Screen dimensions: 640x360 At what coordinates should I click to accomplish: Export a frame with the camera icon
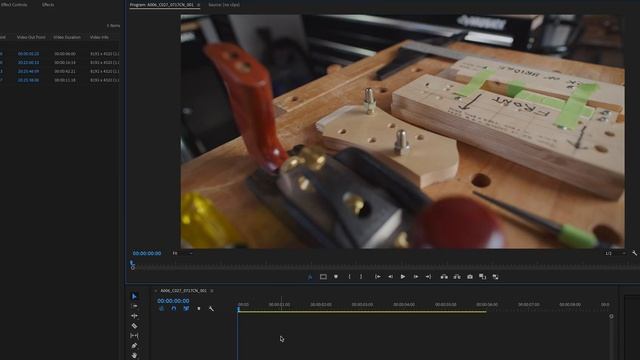(x=470, y=277)
